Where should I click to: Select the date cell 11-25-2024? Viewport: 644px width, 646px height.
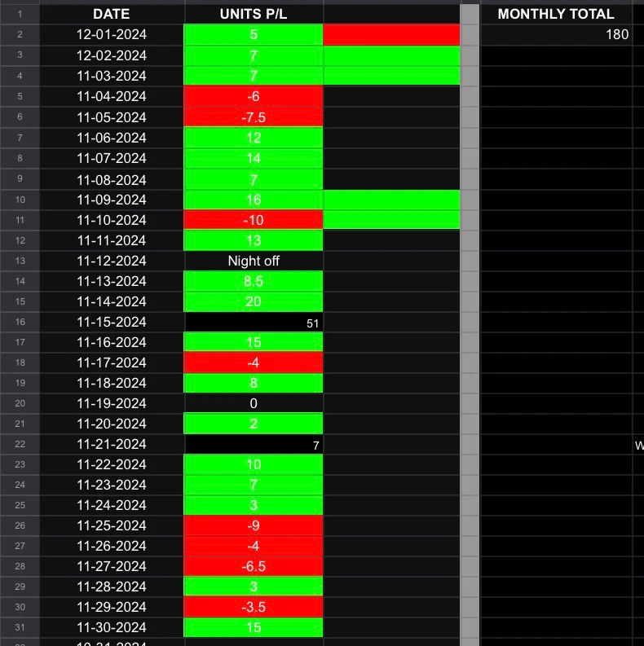click(x=112, y=525)
